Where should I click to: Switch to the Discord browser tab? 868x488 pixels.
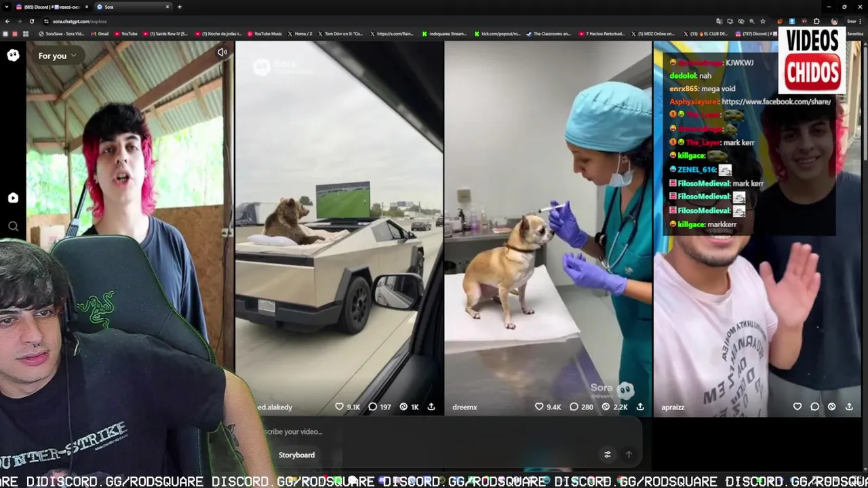(51, 7)
